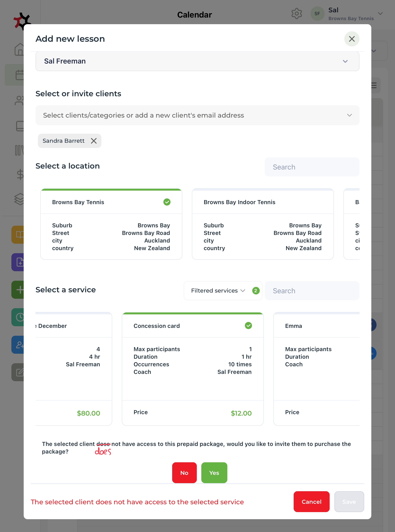Screen dimensions: 395x532
Task: Click the SF user avatar
Action: click(x=317, y=14)
